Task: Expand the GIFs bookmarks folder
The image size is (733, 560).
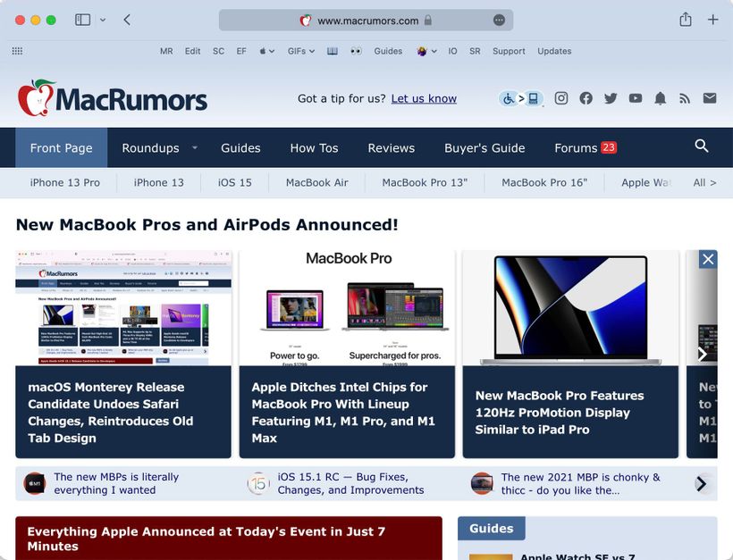Action: point(301,51)
